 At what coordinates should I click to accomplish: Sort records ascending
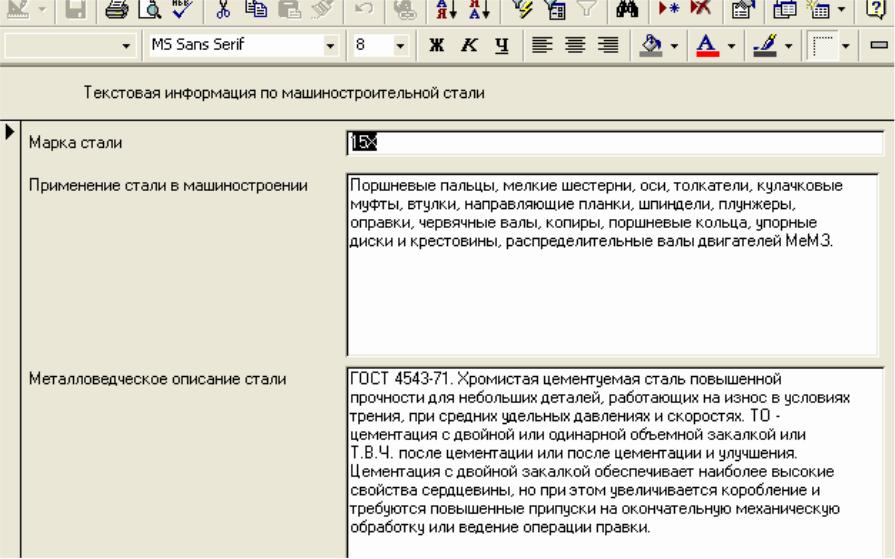click(446, 9)
